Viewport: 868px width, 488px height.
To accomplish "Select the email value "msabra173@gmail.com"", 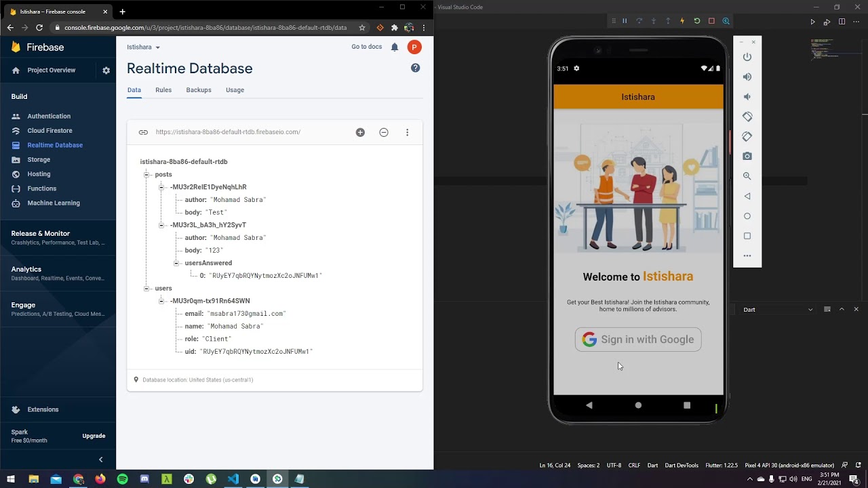I will (246, 314).
